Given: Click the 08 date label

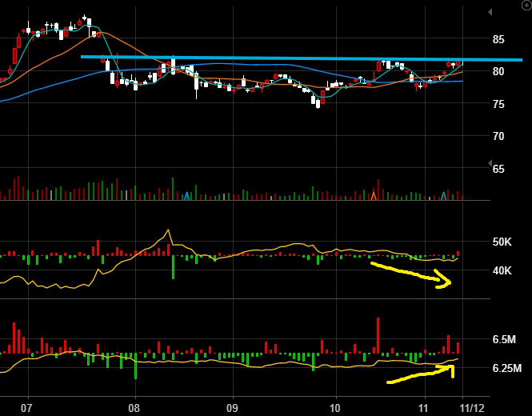Looking at the screenshot, I should (x=134, y=408).
